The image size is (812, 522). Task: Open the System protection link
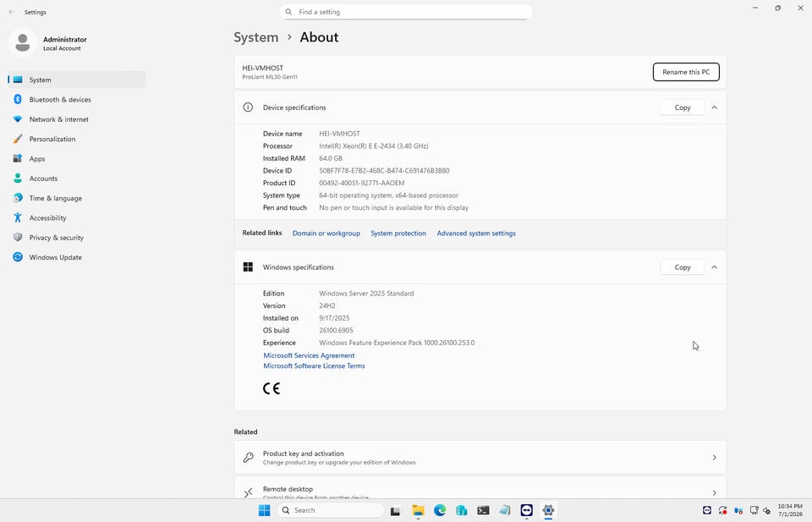click(x=398, y=233)
